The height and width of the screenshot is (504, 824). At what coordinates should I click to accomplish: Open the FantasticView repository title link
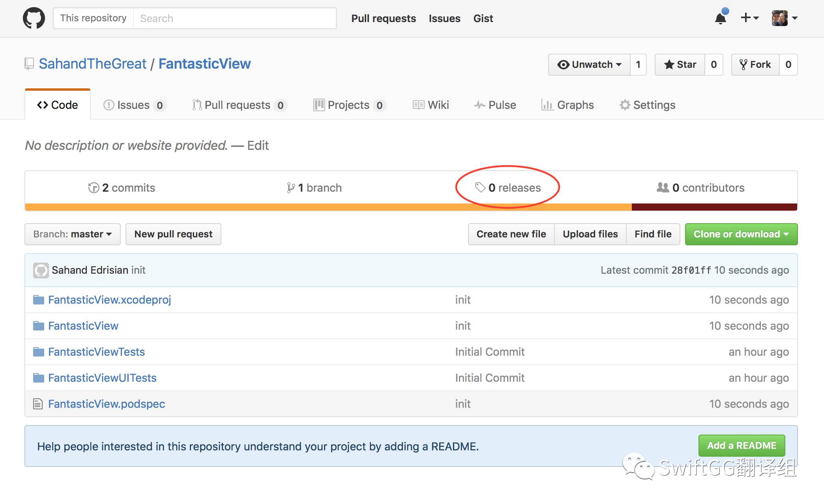pyautogui.click(x=204, y=63)
